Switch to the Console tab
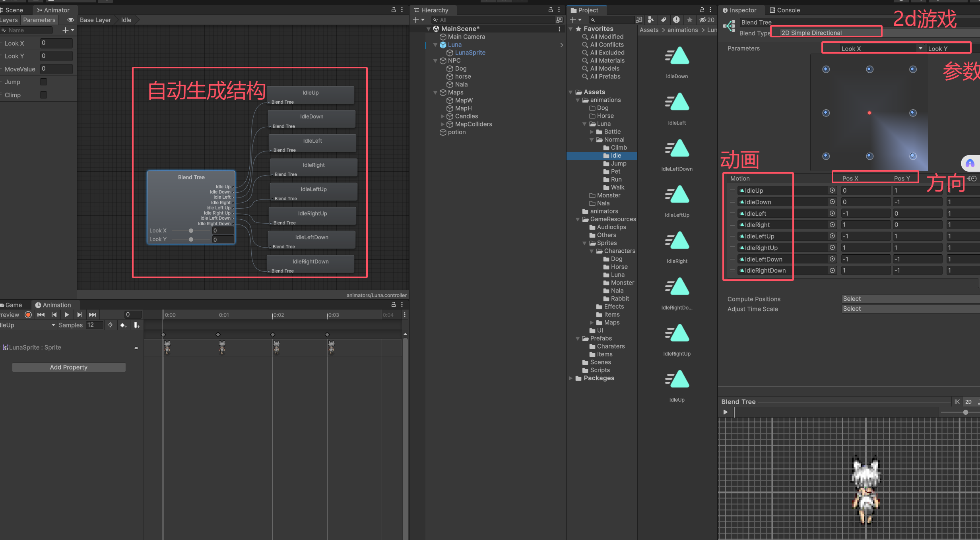980x540 pixels. [x=785, y=10]
